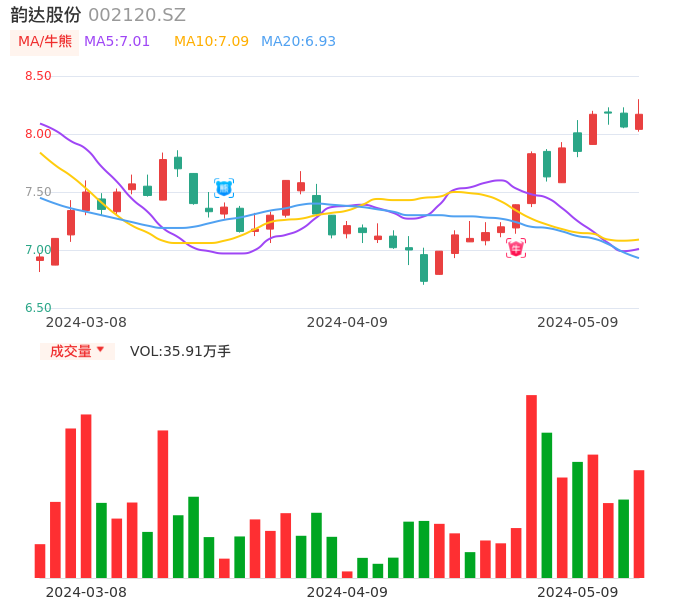Click the red dropdown arrow beside 成交量
Viewport: 686px width, 606px height.
point(100,350)
